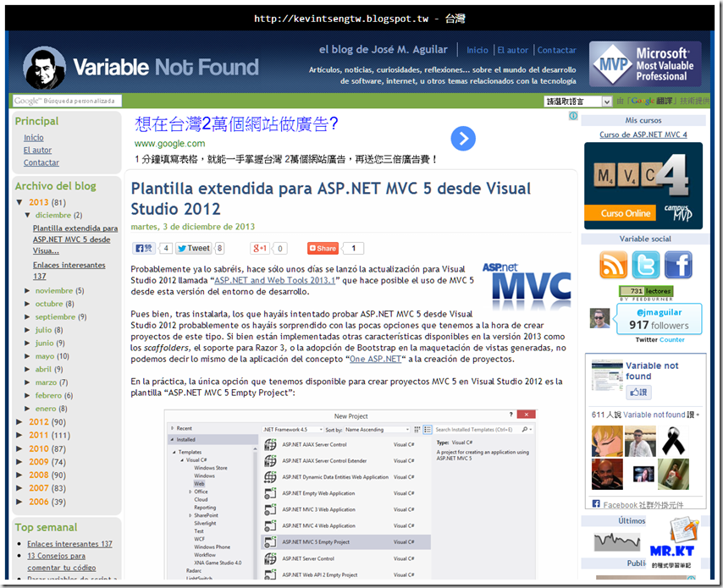Screen dimensions: 723x588
Task: Click the 731 lectores Feedburner badge
Action: pos(646,291)
